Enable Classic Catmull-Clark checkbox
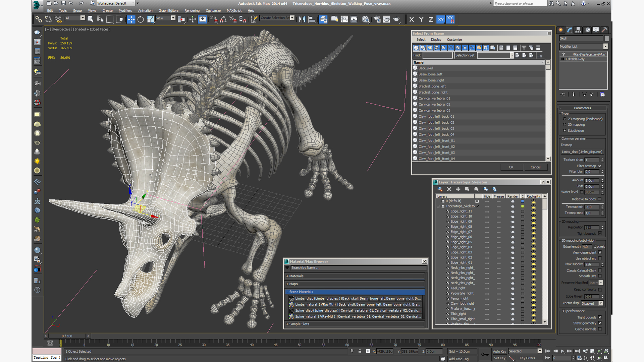 point(600,270)
